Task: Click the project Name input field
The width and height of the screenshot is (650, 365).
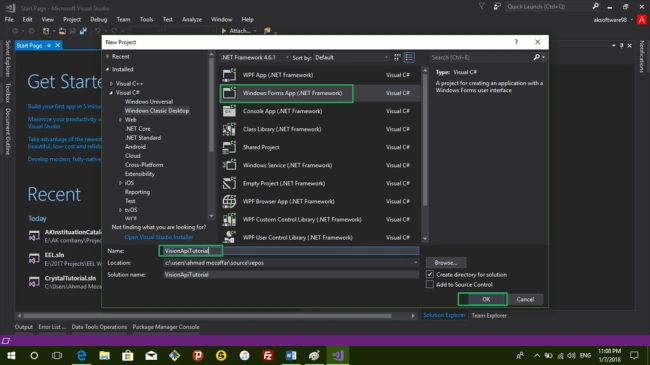Action: pyautogui.click(x=291, y=251)
